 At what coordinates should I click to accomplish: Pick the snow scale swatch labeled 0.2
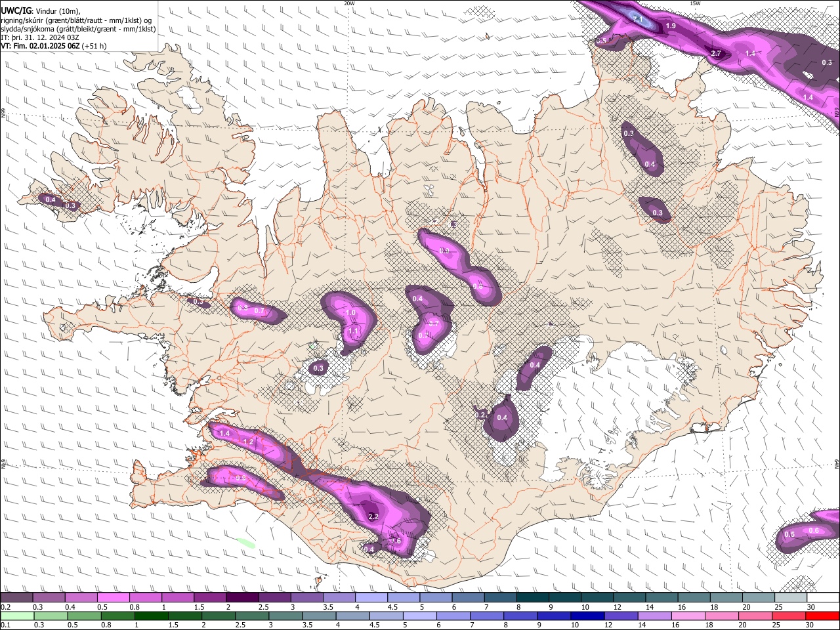coord(16,598)
